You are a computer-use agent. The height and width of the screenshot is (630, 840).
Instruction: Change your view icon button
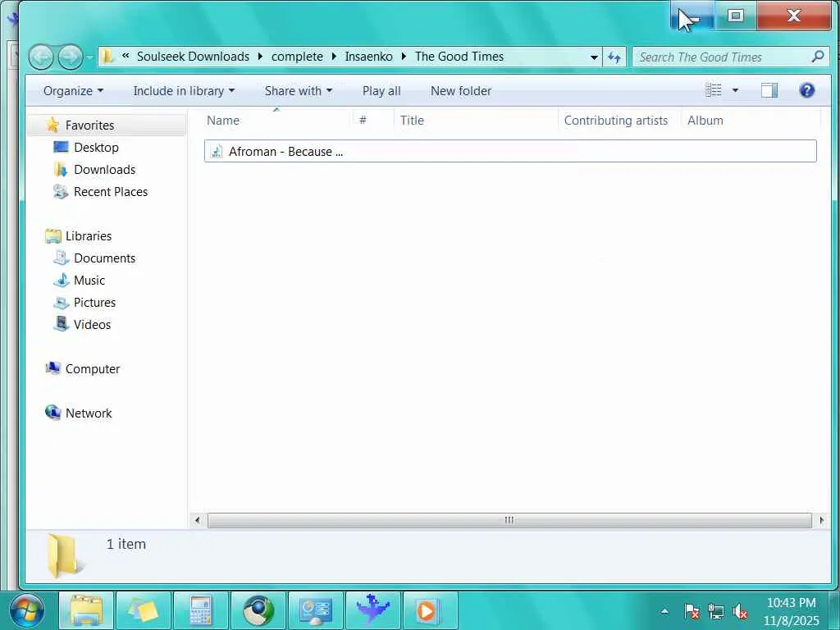(x=713, y=90)
